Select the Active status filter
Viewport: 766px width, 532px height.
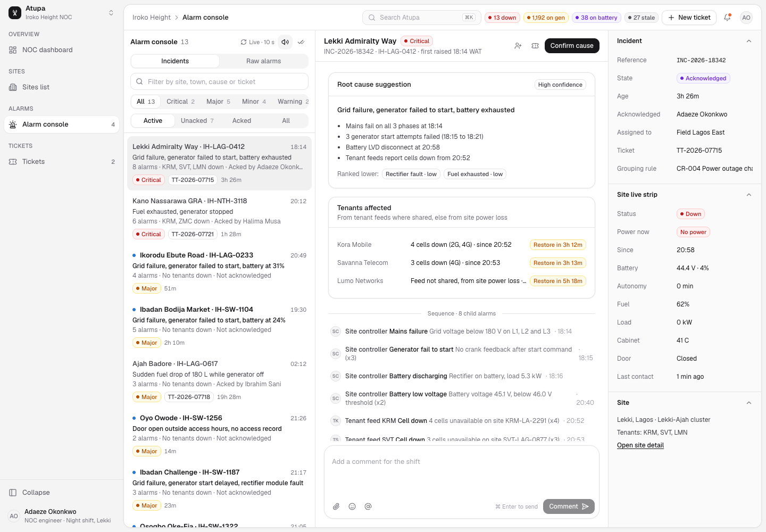[153, 121]
